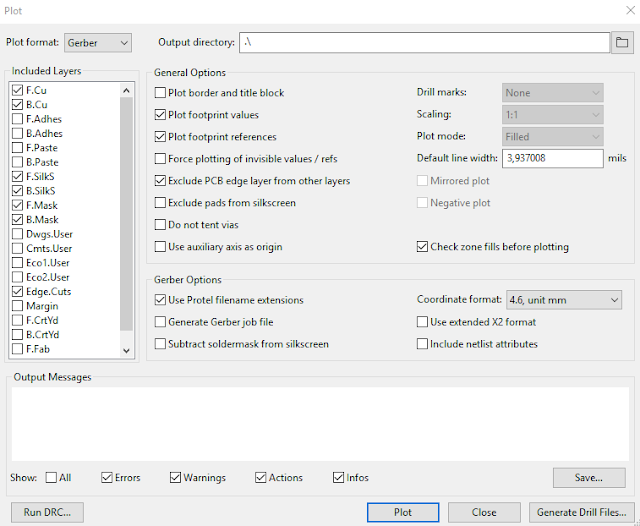Enable Exclude pads from silkscreen
This screenshot has width=640, height=526.
(x=160, y=203)
